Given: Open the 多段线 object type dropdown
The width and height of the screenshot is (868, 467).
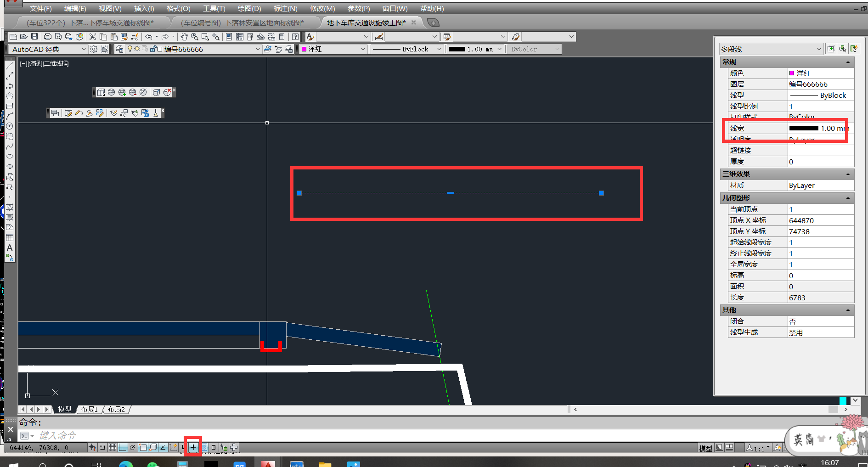Looking at the screenshot, I should [x=771, y=49].
